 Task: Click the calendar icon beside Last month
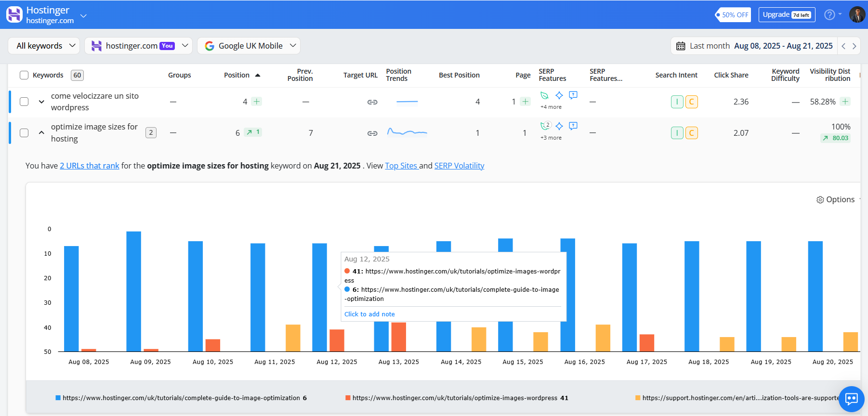tap(681, 46)
